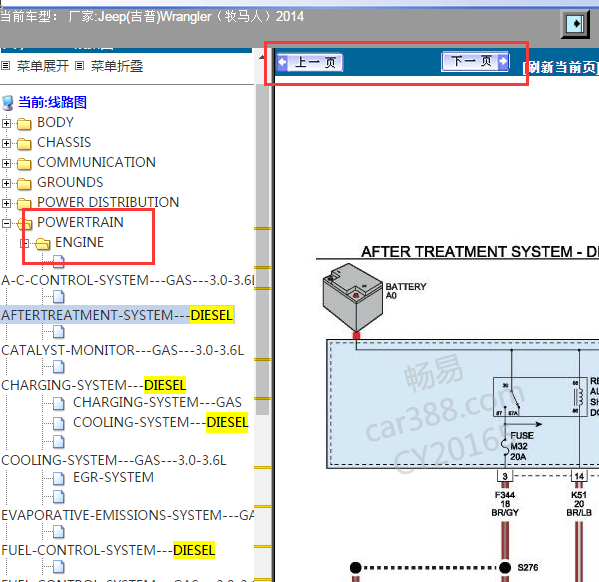Refresh current page link (刷新当前页)
This screenshot has height=582, width=599.
point(560,68)
